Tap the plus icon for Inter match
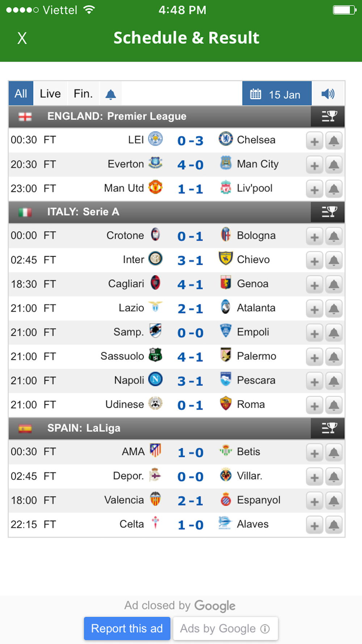Image resolution: width=362 pixels, height=644 pixels. pyautogui.click(x=315, y=261)
